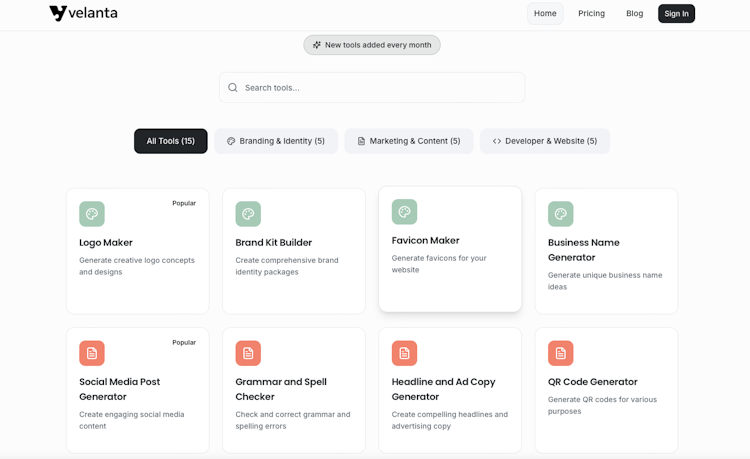Click the Social Media Post Generator document icon
Screen dimensions: 750x459
(92, 353)
